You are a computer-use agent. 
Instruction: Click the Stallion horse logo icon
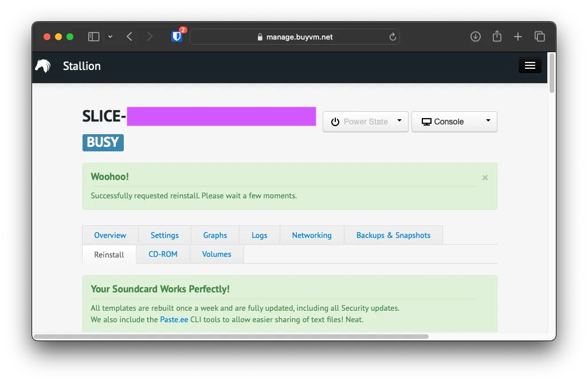43,66
